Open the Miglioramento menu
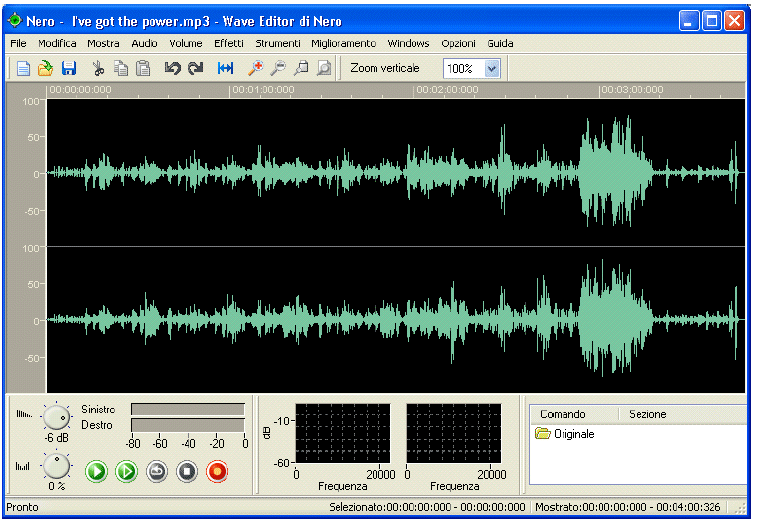This screenshot has width=758, height=522. (343, 44)
